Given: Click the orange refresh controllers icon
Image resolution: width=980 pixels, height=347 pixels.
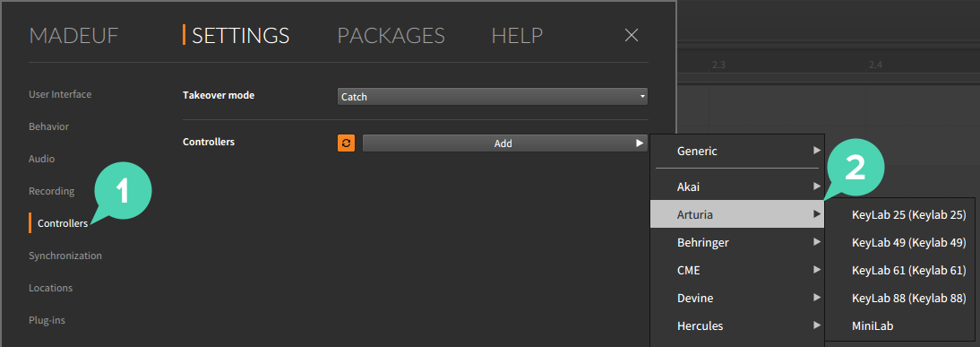Looking at the screenshot, I should coord(347,143).
